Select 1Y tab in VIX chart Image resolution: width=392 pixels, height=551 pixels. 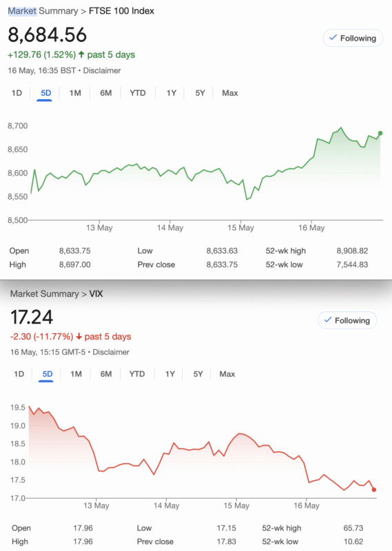pyautogui.click(x=170, y=374)
